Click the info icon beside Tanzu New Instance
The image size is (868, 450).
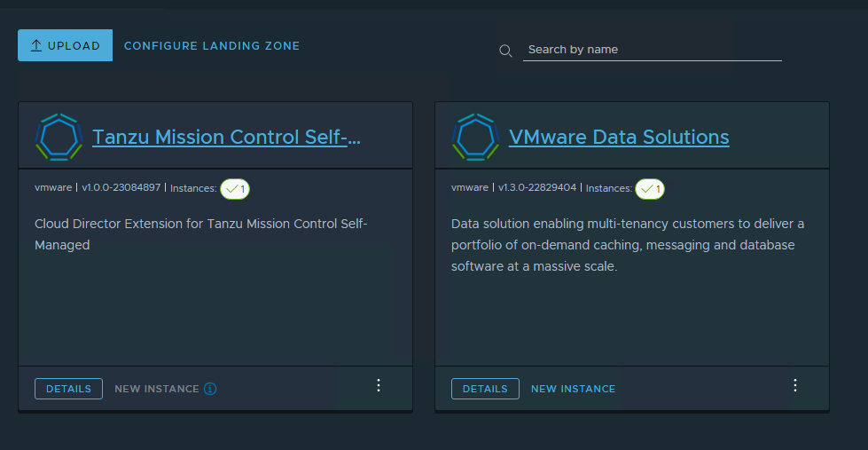(210, 389)
